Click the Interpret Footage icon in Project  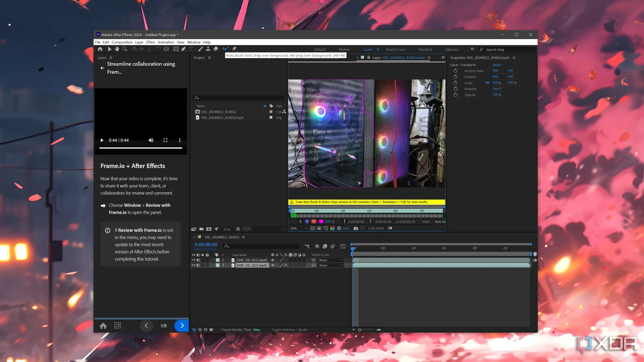tap(194, 229)
